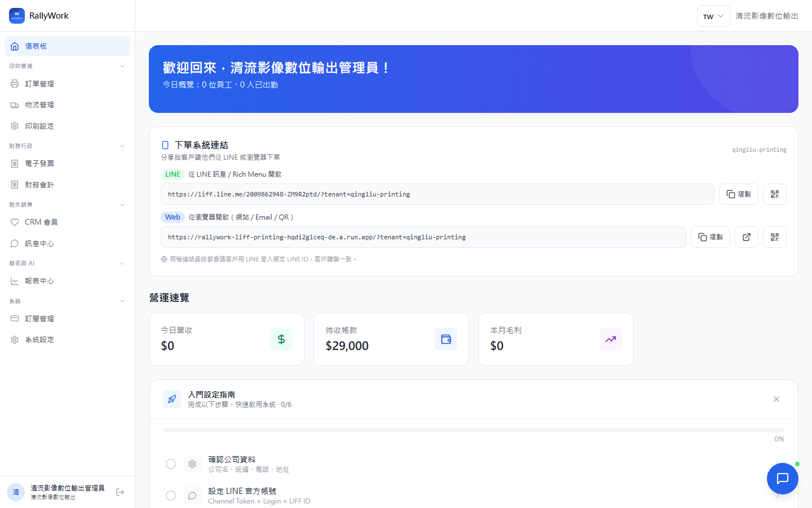The width and height of the screenshot is (812, 508).
Task: Click the 訂閱管理 card icon
Action: pos(15,319)
